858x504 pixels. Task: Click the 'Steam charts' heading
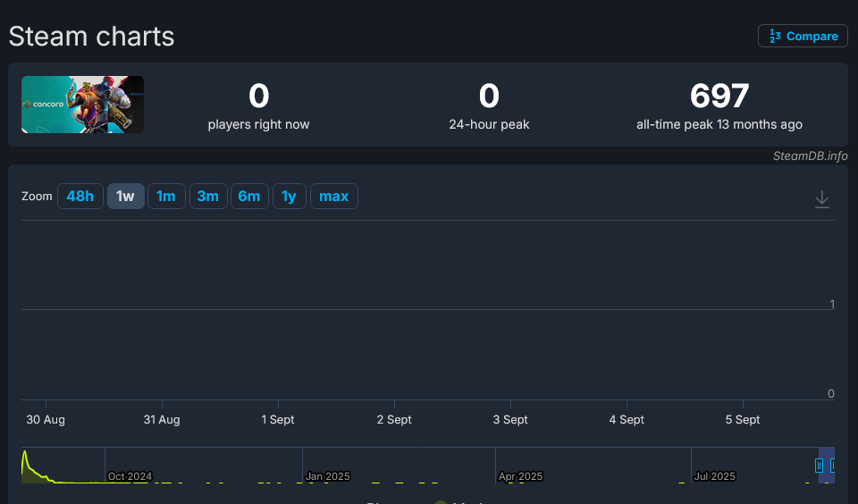(x=91, y=37)
